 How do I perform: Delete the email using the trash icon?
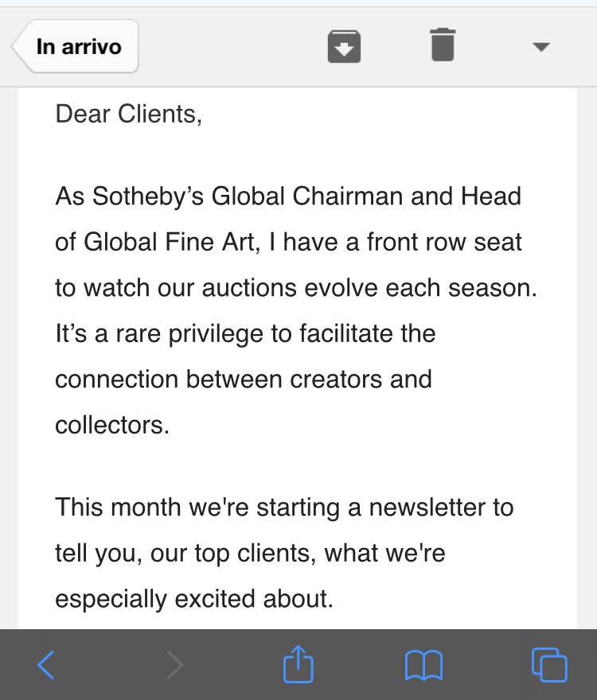click(443, 45)
